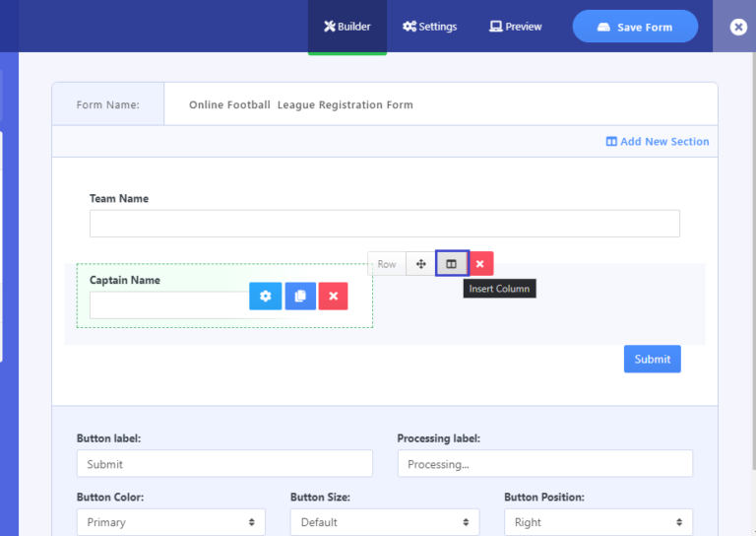Screen dimensions: 756x536
Task: Edit the Form Name field
Action: (x=440, y=104)
